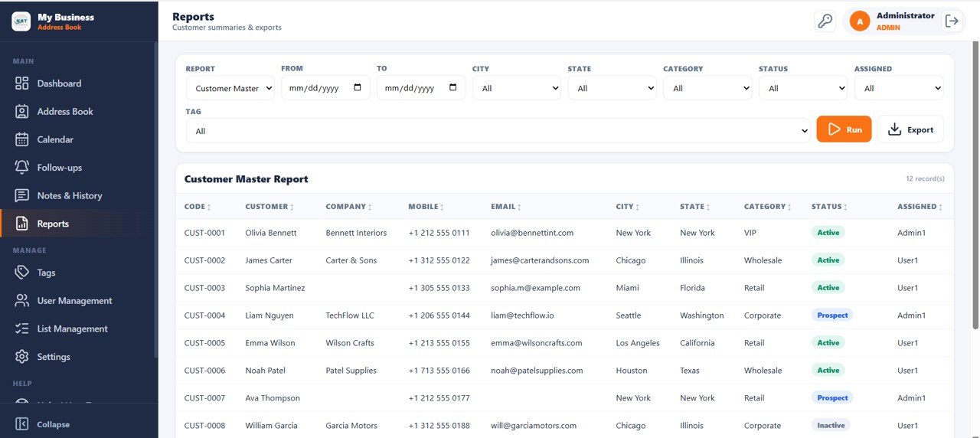This screenshot has height=438, width=980.
Task: Click the Tags label icon
Action: 22,273
